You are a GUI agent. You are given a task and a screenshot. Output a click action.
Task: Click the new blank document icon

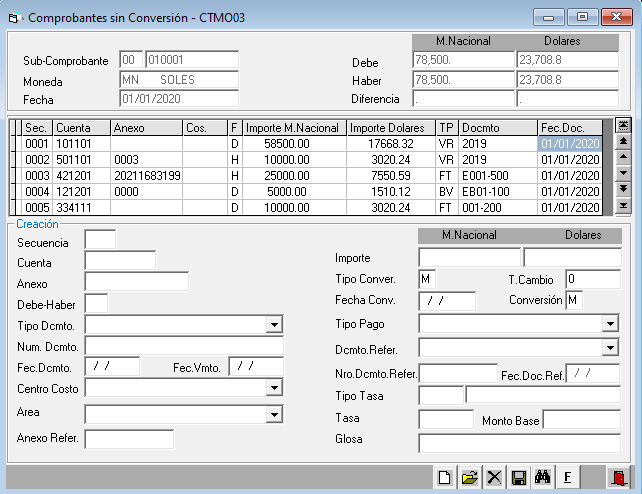pyautogui.click(x=445, y=478)
